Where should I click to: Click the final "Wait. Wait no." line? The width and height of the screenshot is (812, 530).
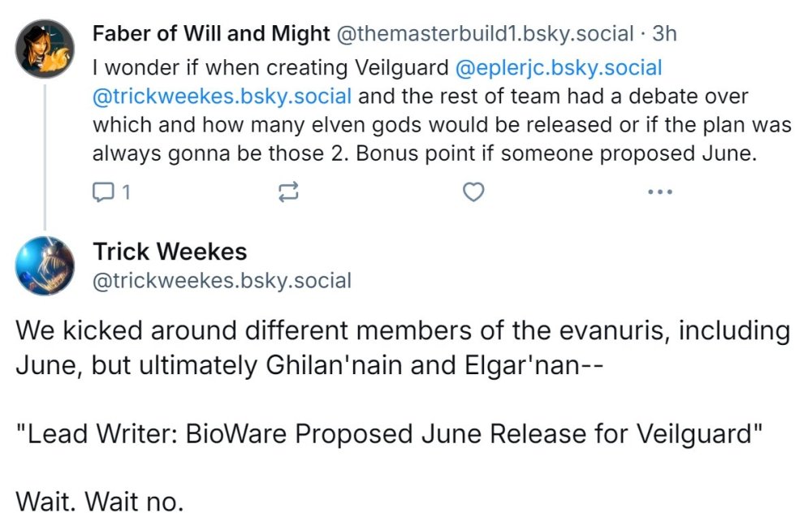tap(100, 502)
